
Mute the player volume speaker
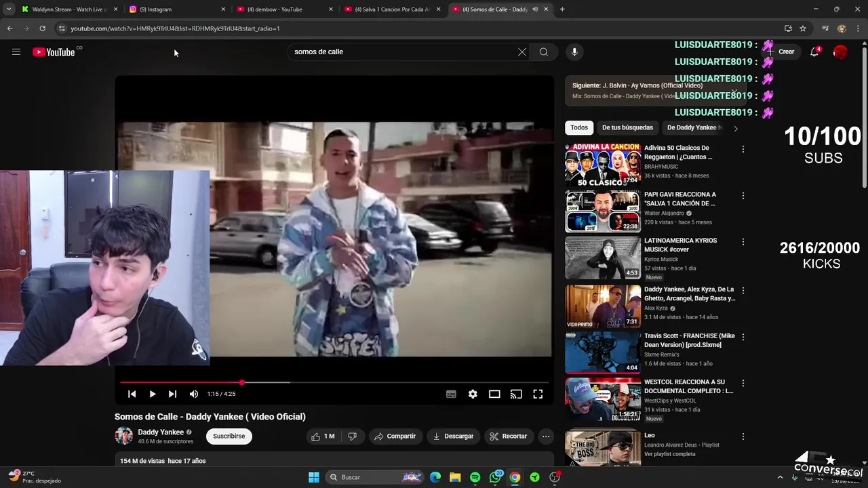pyautogui.click(x=194, y=394)
